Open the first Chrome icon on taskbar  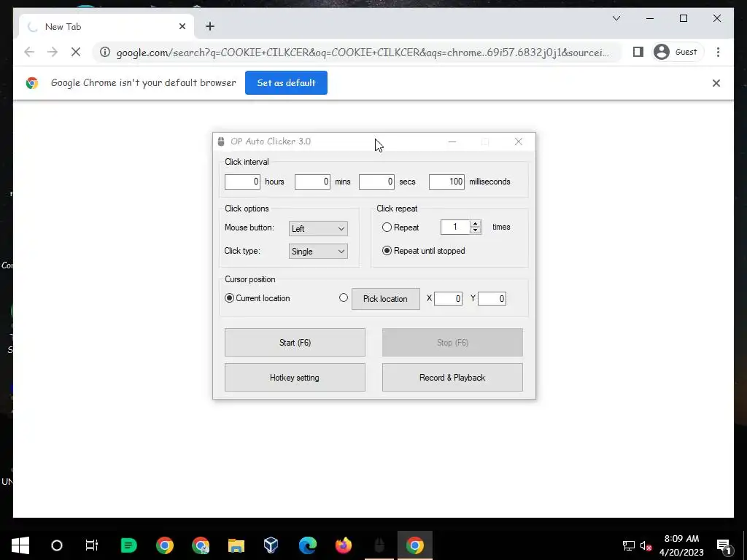click(165, 545)
